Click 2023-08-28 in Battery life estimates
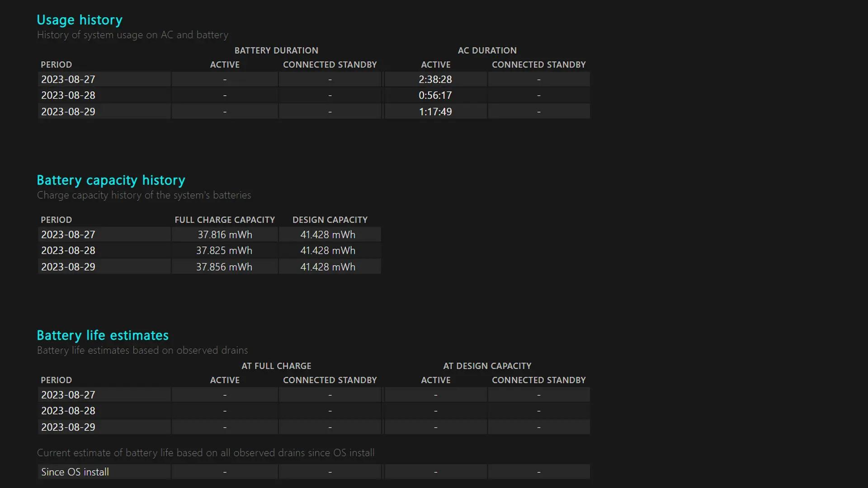Image resolution: width=868 pixels, height=488 pixels. click(x=68, y=411)
